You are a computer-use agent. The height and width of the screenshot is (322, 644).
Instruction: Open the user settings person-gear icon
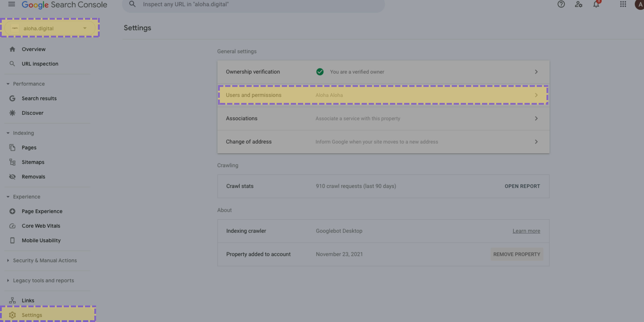click(x=579, y=4)
